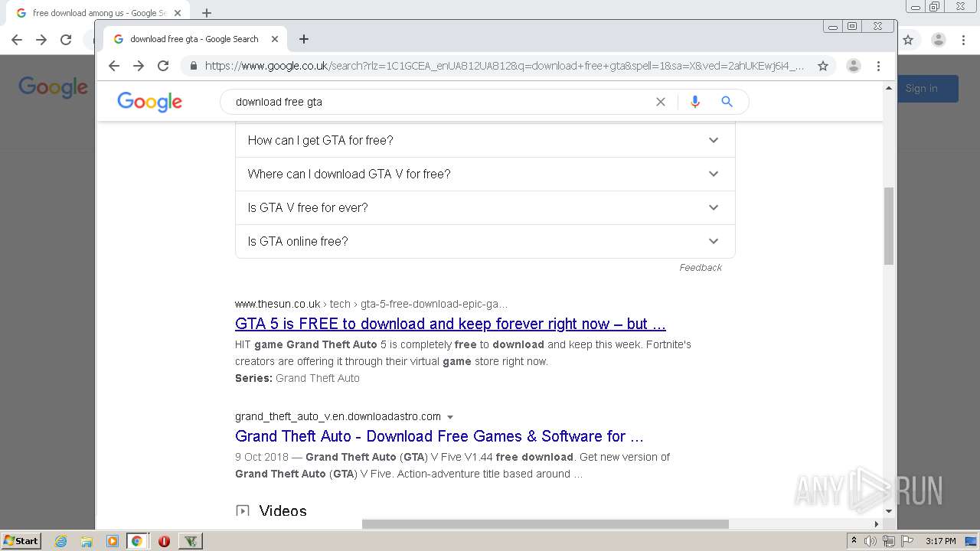Expand 'How can I get GTA for free?'
The height and width of the screenshot is (551, 980).
[485, 140]
